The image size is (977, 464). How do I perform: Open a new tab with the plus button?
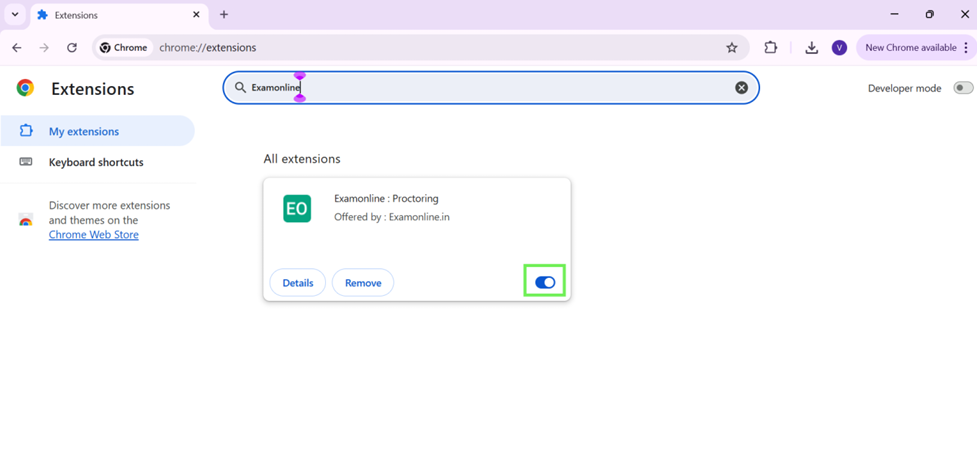coord(224,14)
